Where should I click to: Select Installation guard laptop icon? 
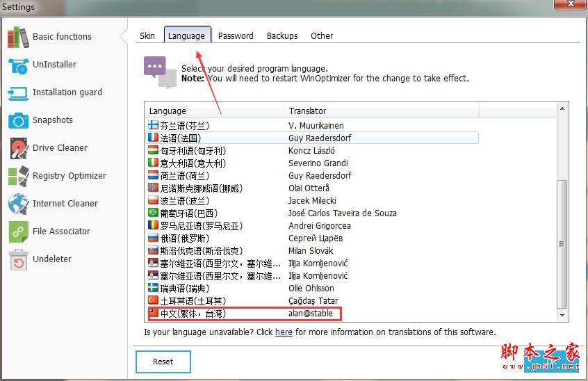click(18, 93)
